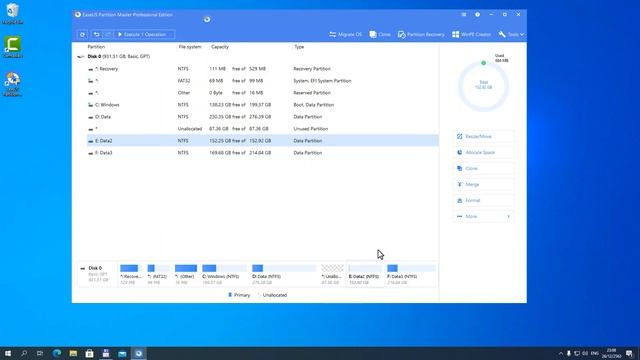
Task: Open the EaseUS Partition Master desktop shortcut
Action: click(13, 84)
